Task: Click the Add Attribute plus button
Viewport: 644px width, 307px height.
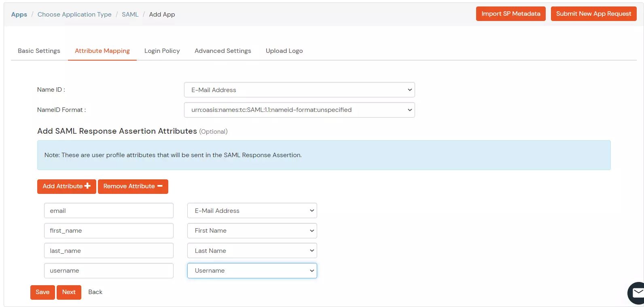Action: pyautogui.click(x=67, y=186)
